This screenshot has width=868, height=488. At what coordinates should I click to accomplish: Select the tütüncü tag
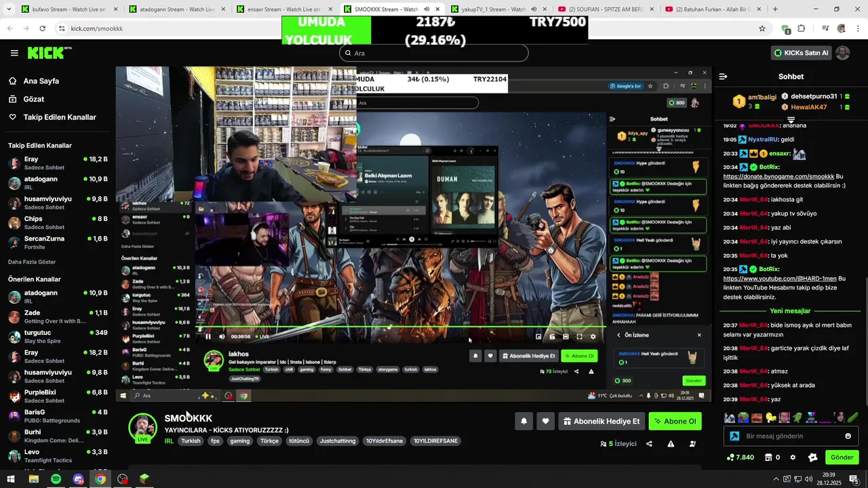(x=298, y=441)
